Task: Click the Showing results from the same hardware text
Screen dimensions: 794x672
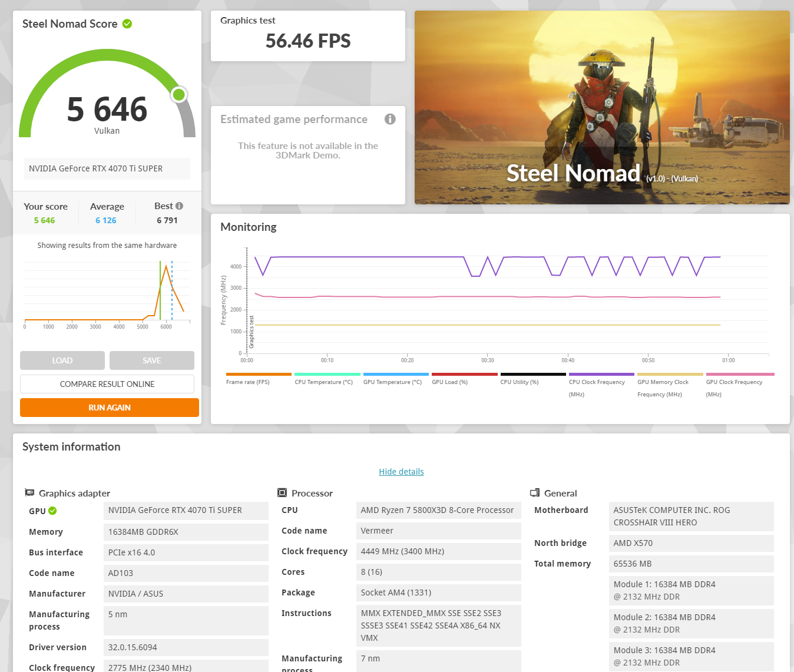Action: coord(107,246)
